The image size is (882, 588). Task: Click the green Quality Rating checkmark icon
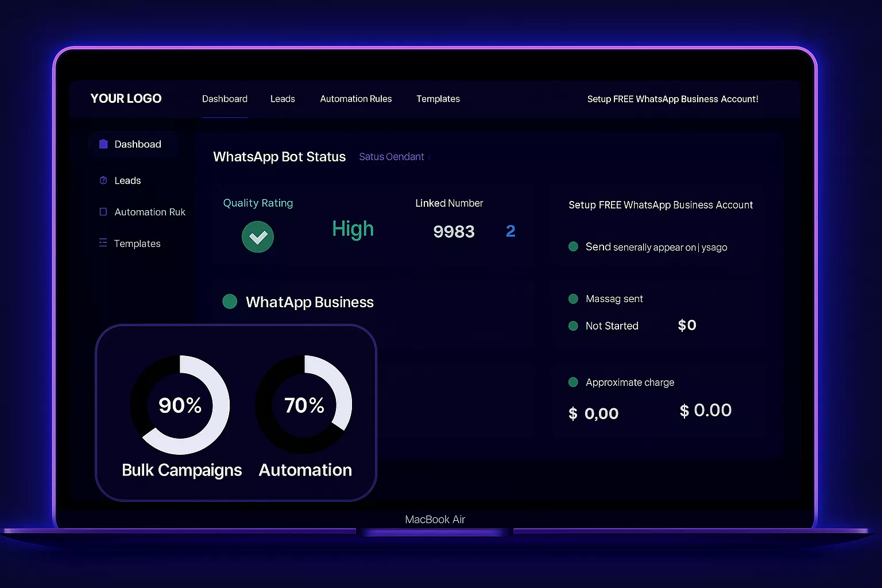coord(258,237)
